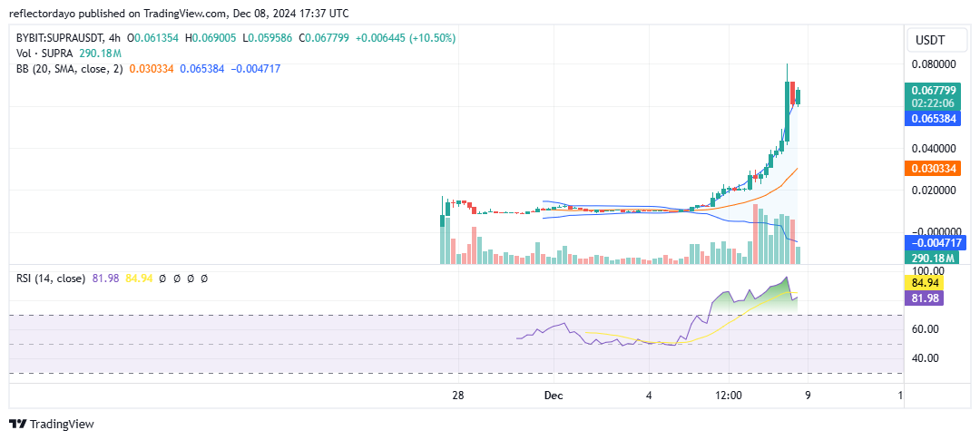The image size is (980, 440).
Task: Click the 0.040000 price axis label
Action: coord(934,149)
